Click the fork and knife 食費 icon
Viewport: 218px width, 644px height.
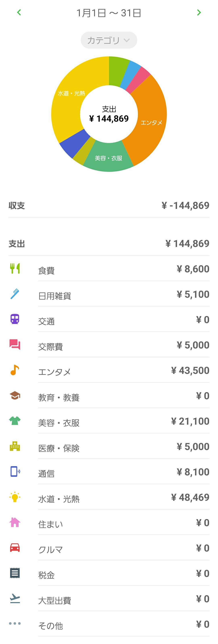15,268
